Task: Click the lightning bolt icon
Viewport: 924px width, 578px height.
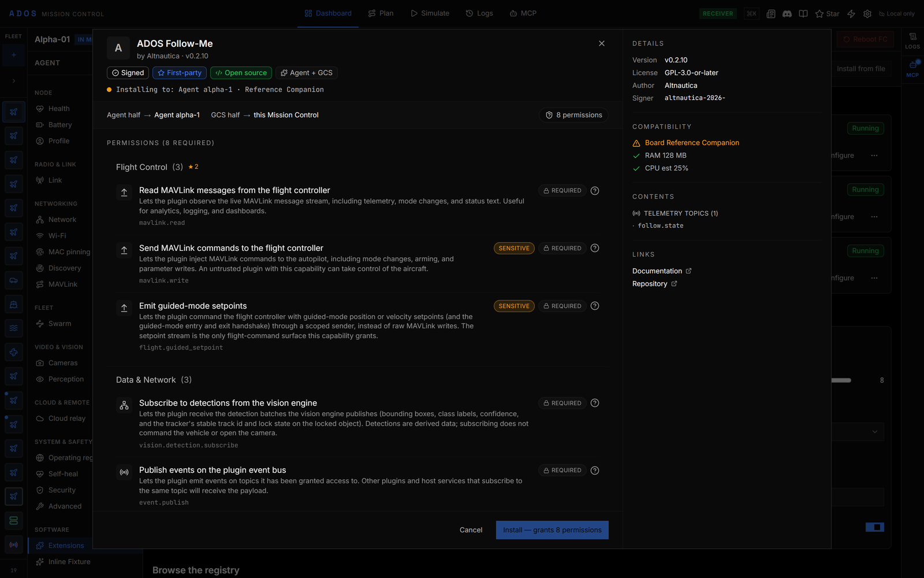Action: (x=851, y=14)
